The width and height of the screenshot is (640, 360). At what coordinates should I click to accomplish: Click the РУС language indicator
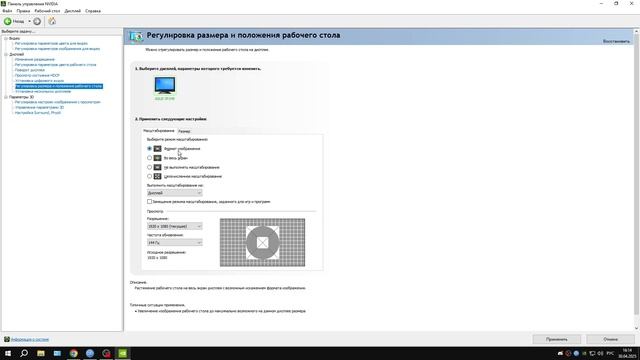pos(610,353)
